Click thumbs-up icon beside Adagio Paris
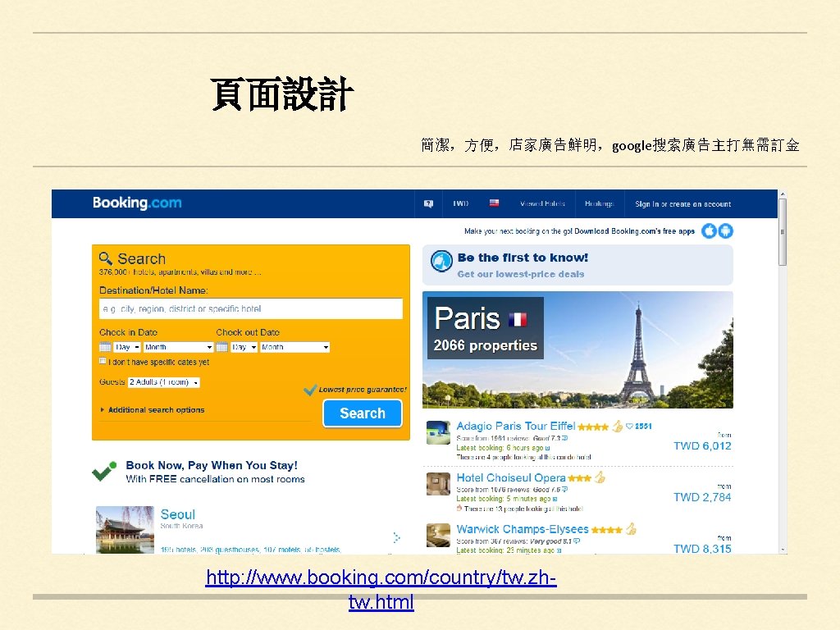 pyautogui.click(x=618, y=426)
